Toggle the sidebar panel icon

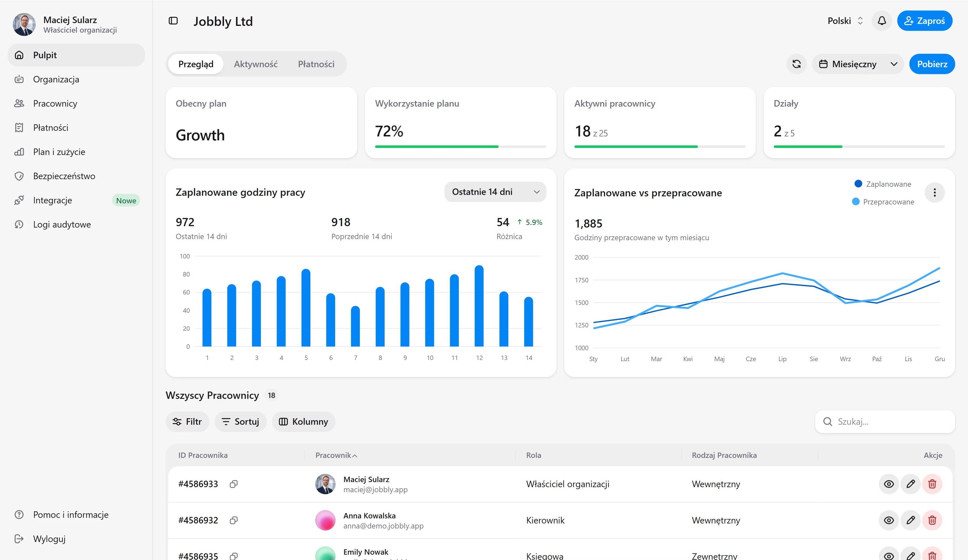click(x=173, y=21)
